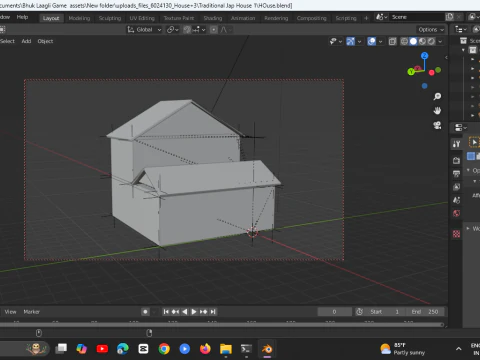Play animation in reverse
The image size is (480, 360).
coord(184,312)
